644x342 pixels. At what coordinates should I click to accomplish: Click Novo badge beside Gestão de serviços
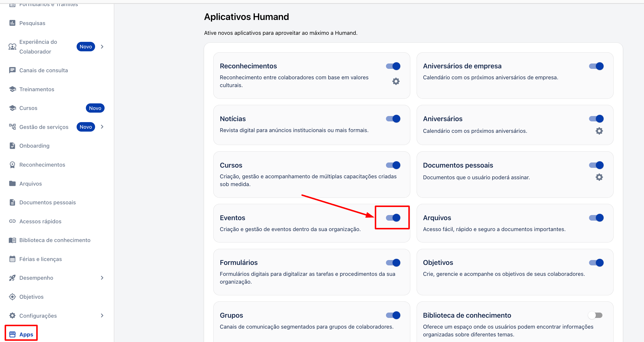86,127
